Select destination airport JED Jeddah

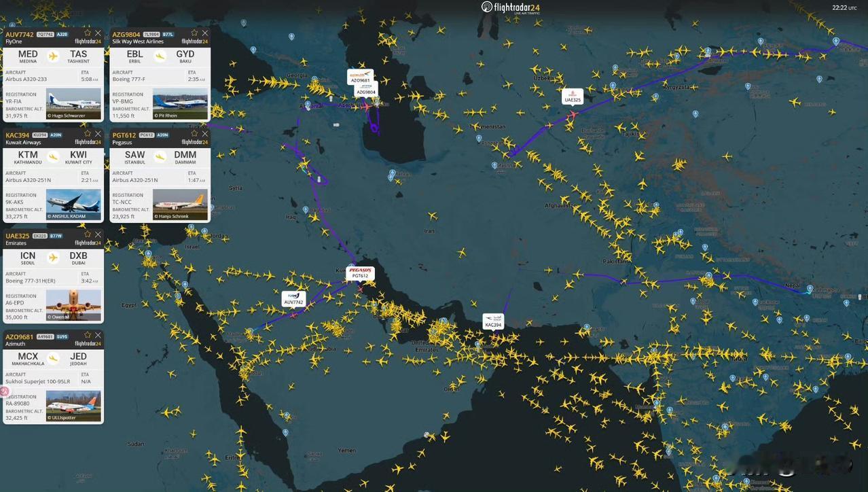click(79, 358)
